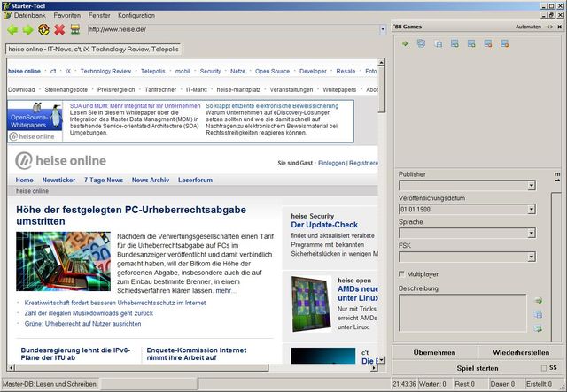This screenshot has width=567, height=392.
Task: Open the Preisvergleich link
Action: click(116, 89)
